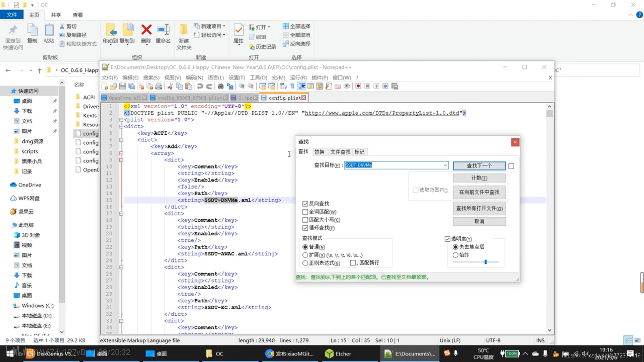Click the 取消 button in Find dialog
This screenshot has height=362, width=644.
tap(479, 222)
